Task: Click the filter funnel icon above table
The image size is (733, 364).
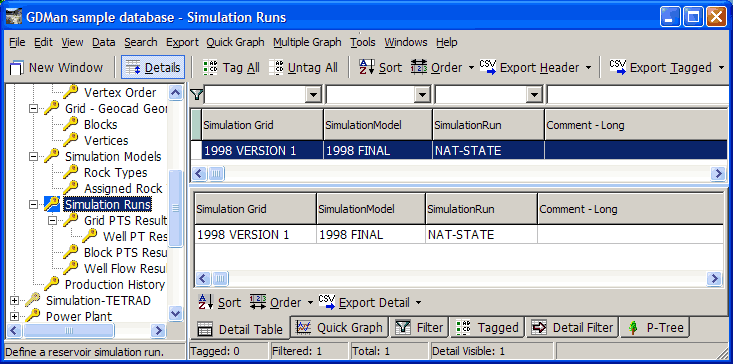Action: [197, 95]
